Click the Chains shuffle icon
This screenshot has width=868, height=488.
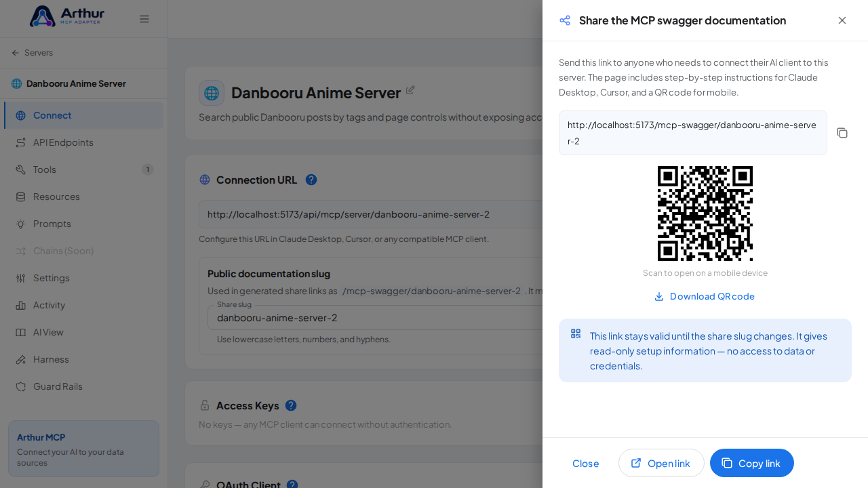pos(21,251)
